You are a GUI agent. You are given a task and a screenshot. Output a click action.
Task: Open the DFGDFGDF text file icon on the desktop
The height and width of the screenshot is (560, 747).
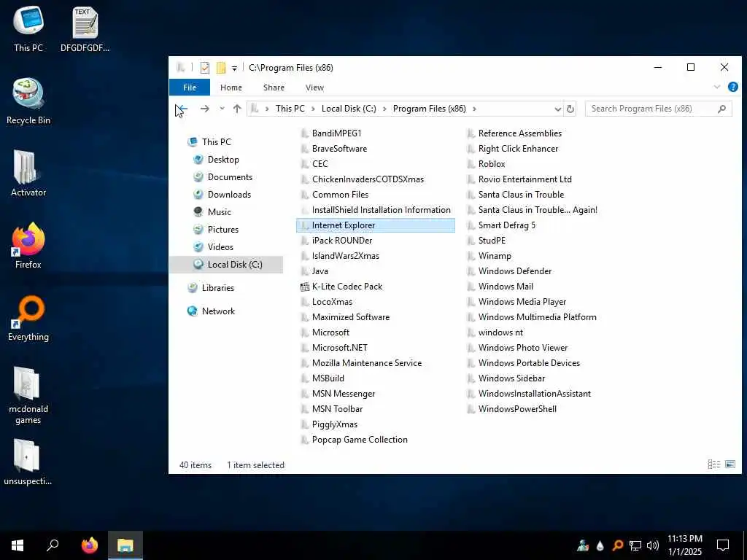tap(85, 29)
